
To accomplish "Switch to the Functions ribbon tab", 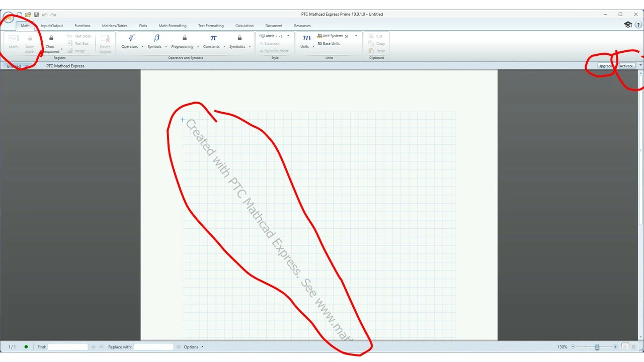I will (83, 26).
